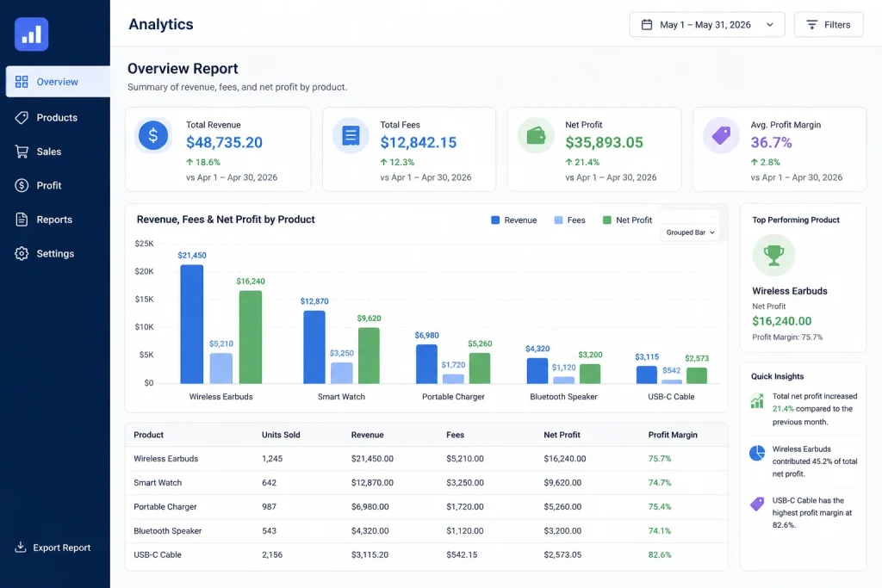Click the Total Revenue dollar icon
Screen dimensions: 882x588
pyautogui.click(x=153, y=135)
